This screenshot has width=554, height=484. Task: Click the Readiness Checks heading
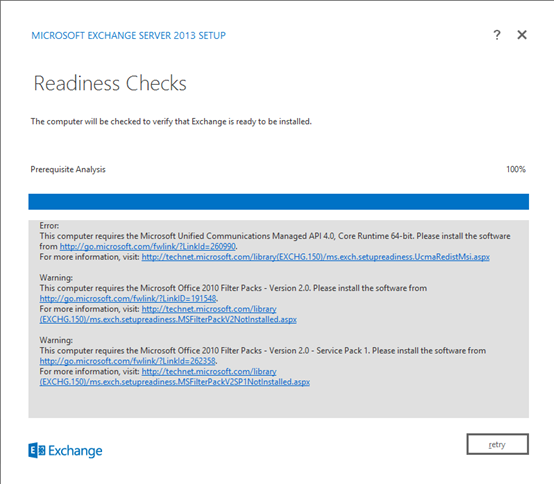110,83
